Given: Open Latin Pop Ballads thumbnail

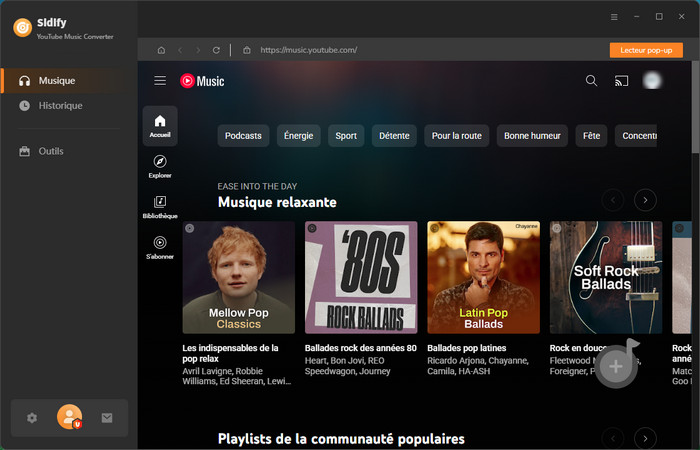Looking at the screenshot, I should coord(483,277).
